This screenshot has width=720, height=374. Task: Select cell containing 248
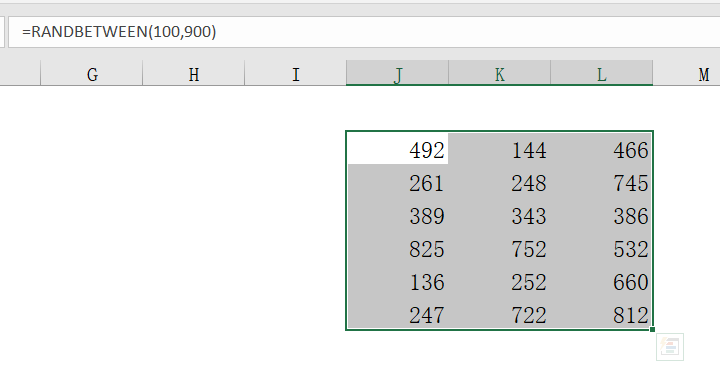coord(500,181)
